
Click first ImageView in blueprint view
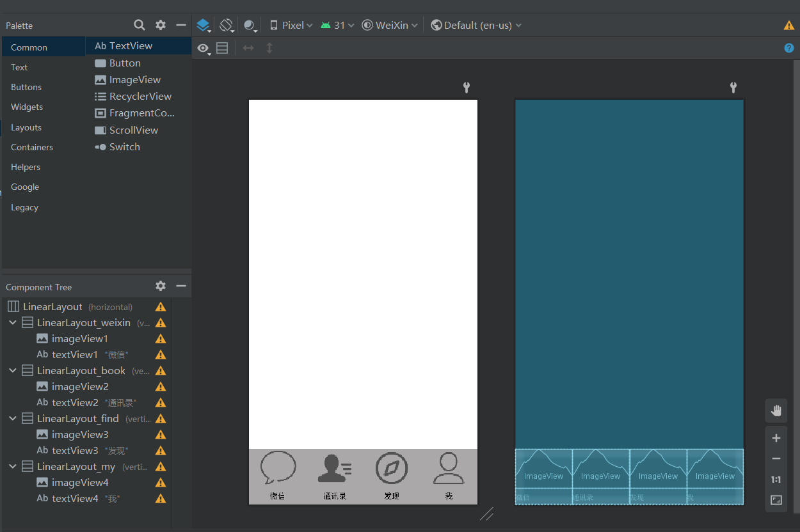544,469
